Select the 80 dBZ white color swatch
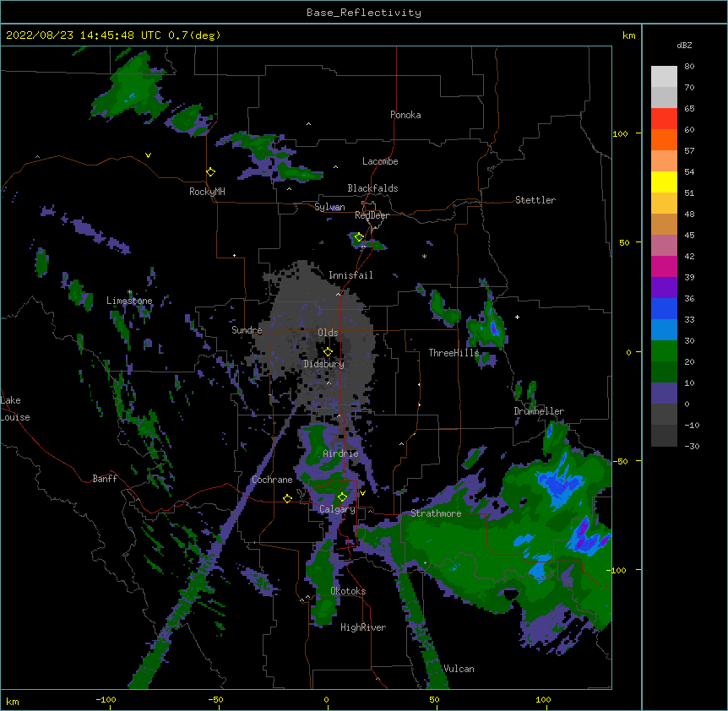Screen dimensions: 728x711 pyautogui.click(x=664, y=76)
